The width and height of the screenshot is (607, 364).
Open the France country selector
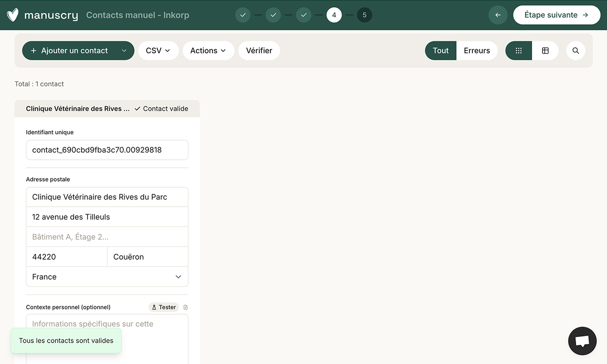pos(107,276)
